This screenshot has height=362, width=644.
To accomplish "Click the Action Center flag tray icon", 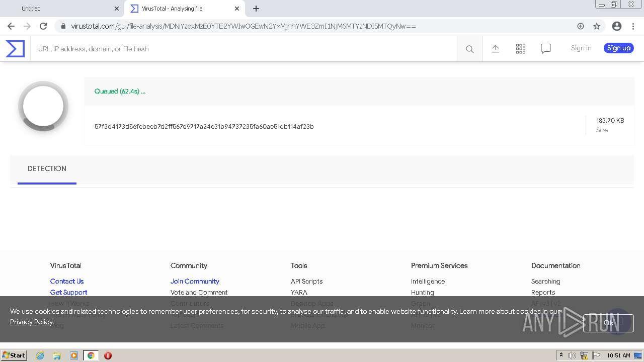I will tap(595, 355).
